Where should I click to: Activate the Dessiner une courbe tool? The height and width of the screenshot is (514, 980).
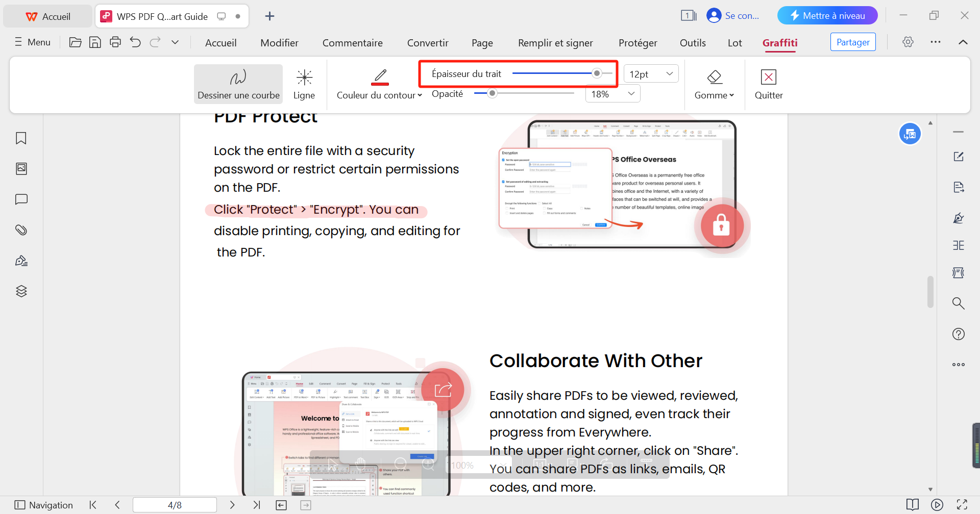pos(238,84)
